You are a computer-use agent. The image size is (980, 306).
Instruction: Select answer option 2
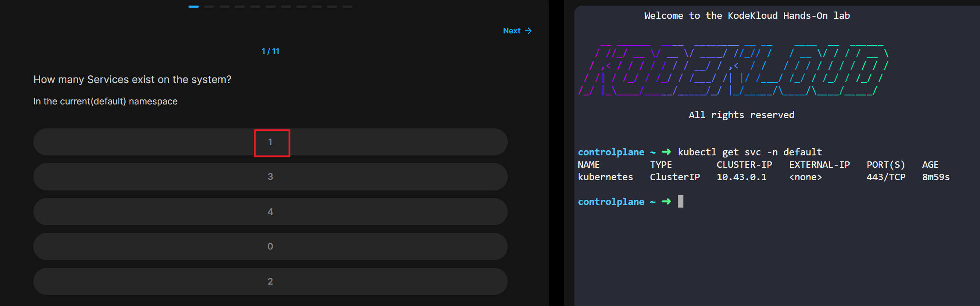pyautogui.click(x=271, y=282)
